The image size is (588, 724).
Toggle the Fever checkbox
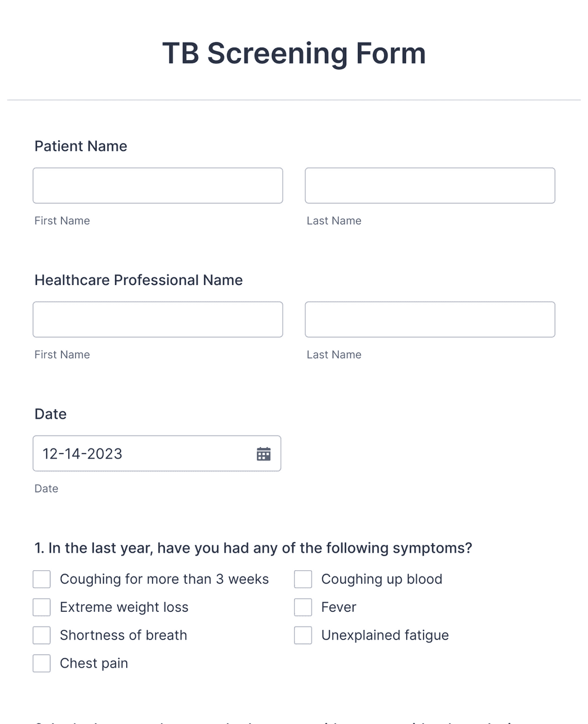click(x=303, y=607)
